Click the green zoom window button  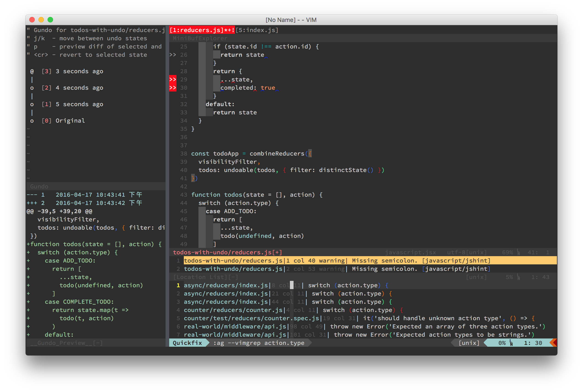pos(50,20)
